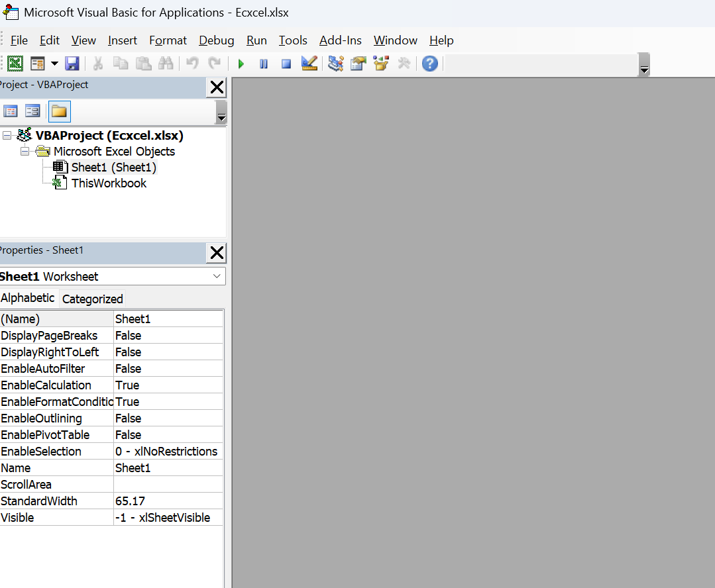Toggle Design Mode

coord(309,63)
